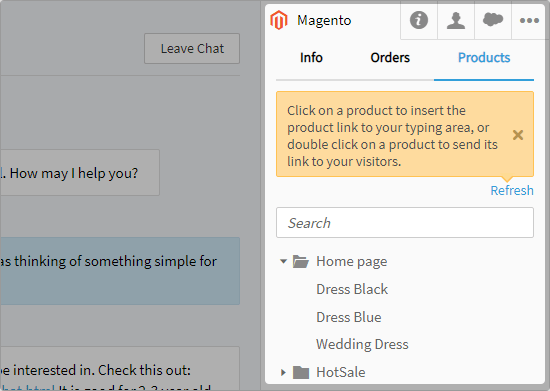Collapse the Home page folder arrow
The width and height of the screenshot is (550, 391).
(283, 261)
